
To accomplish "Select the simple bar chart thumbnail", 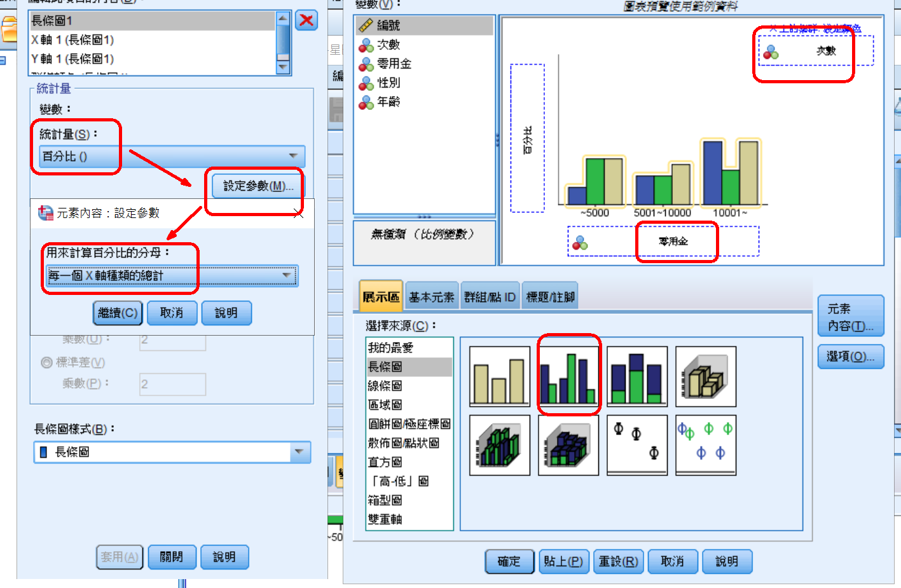I will [499, 376].
